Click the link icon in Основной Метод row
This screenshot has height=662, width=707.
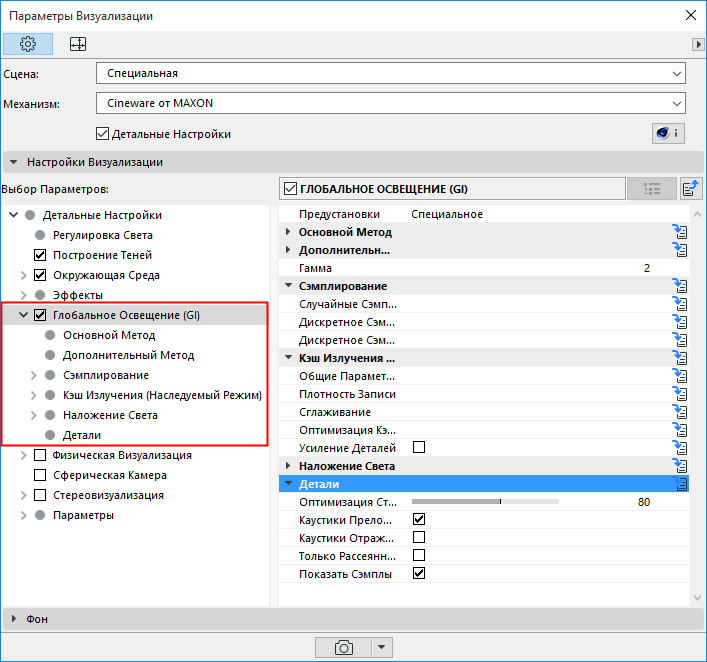coord(680,232)
